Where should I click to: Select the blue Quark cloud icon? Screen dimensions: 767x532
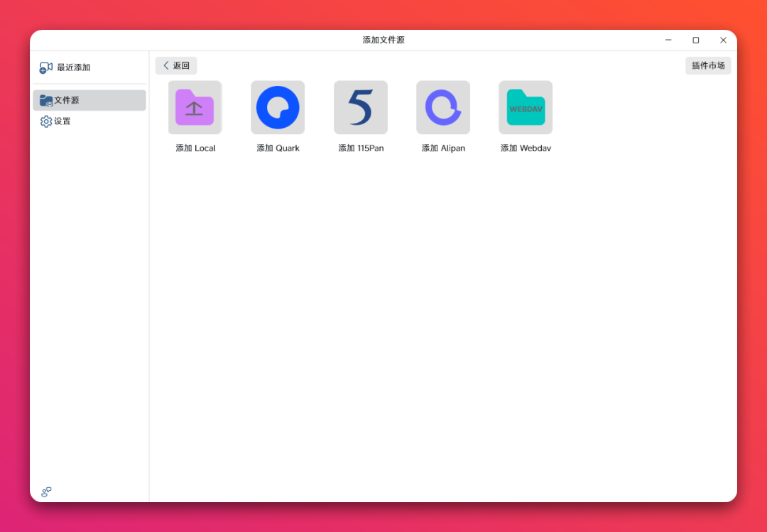tap(278, 107)
